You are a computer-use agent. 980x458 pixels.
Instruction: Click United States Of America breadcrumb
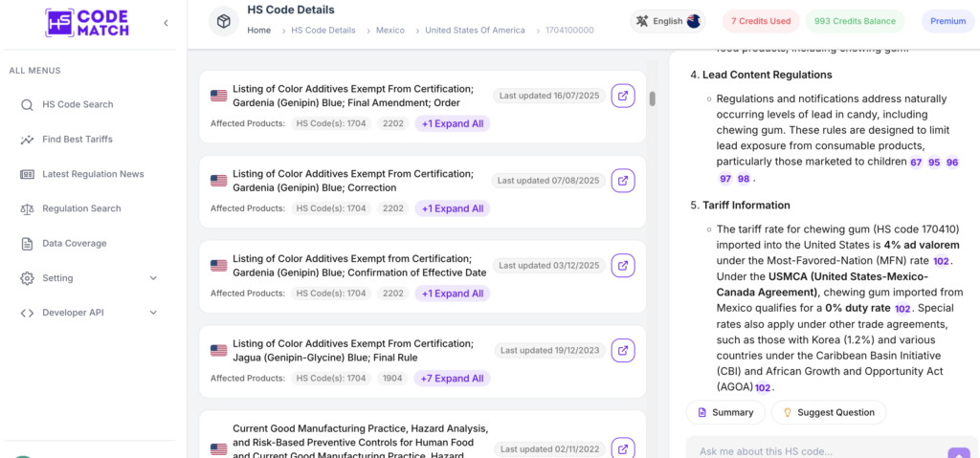click(475, 30)
